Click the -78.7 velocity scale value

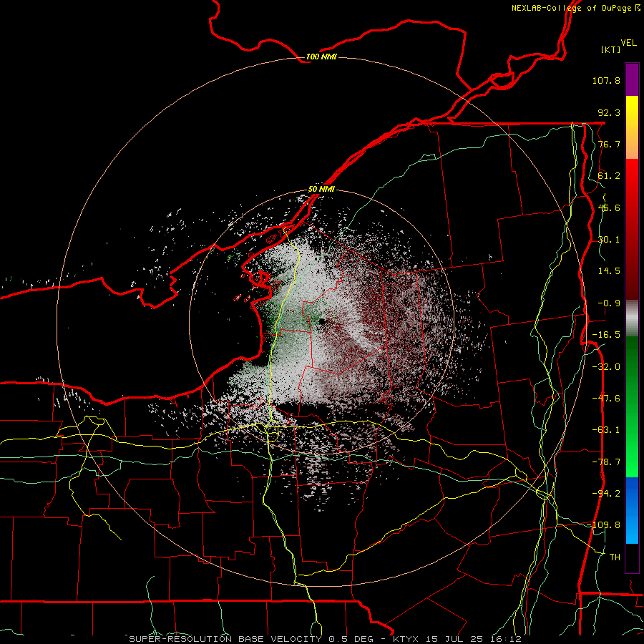click(x=606, y=462)
